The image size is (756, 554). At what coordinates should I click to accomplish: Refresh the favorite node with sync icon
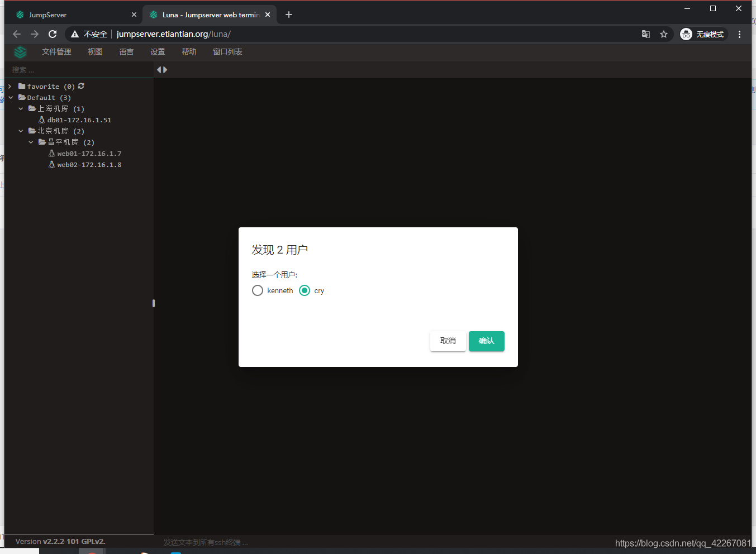(x=81, y=86)
